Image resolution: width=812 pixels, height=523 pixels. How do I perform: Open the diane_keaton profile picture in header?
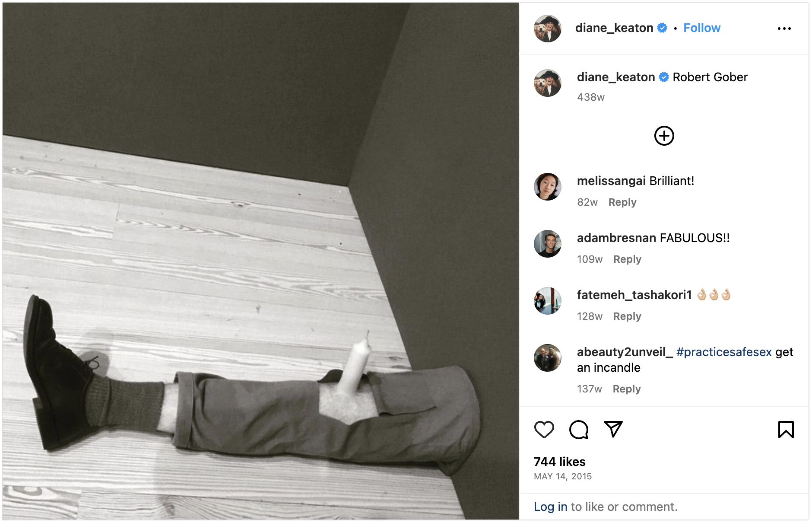pyautogui.click(x=548, y=29)
